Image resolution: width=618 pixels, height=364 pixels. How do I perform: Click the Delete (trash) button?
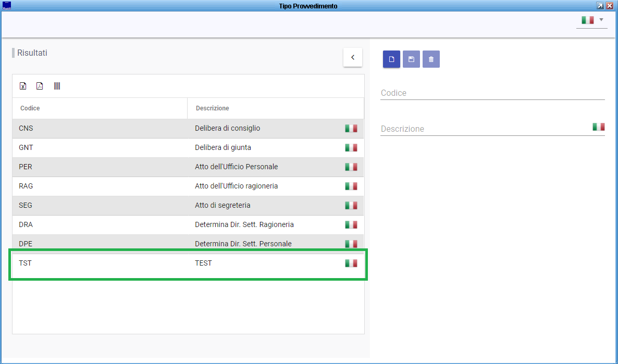click(x=431, y=59)
